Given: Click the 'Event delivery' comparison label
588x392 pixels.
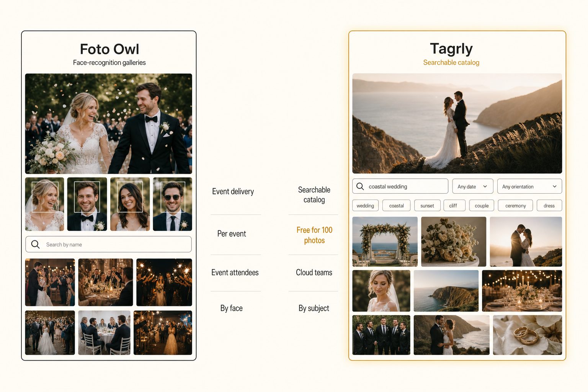Looking at the screenshot, I should (233, 191).
